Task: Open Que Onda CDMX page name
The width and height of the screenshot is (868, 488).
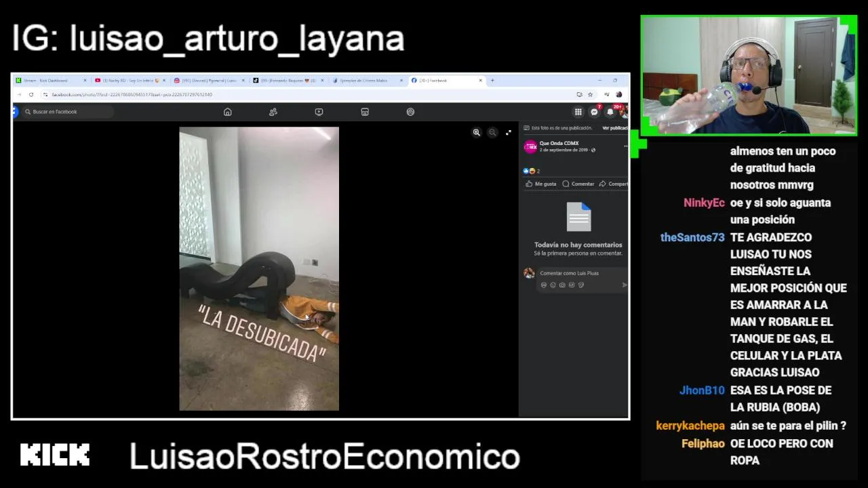Action: 559,143
